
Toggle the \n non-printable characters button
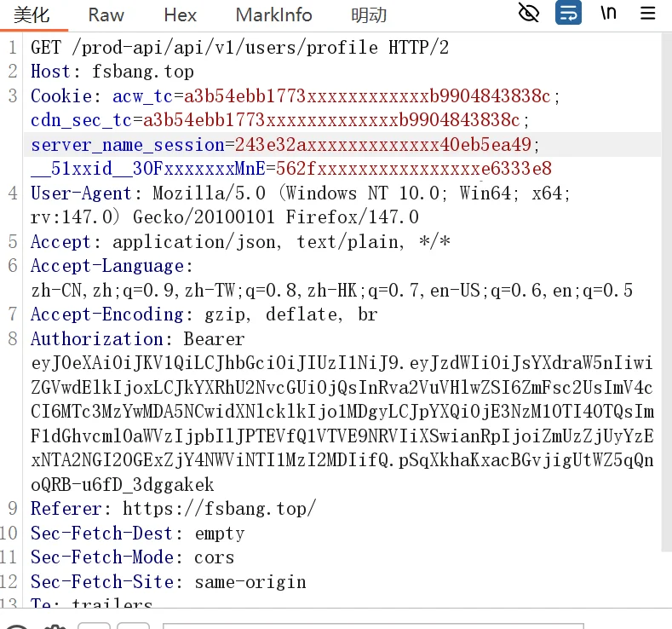(x=608, y=13)
